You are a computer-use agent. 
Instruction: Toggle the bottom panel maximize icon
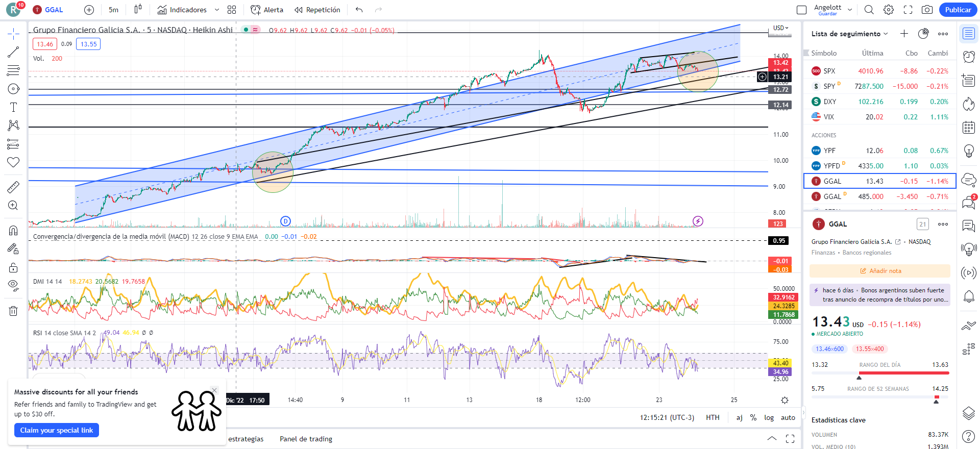790,438
